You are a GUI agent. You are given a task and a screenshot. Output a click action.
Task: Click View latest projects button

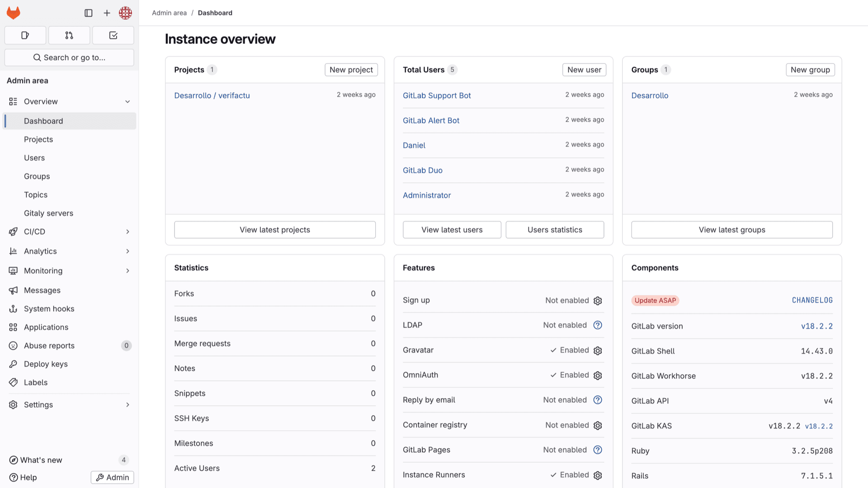click(x=275, y=230)
